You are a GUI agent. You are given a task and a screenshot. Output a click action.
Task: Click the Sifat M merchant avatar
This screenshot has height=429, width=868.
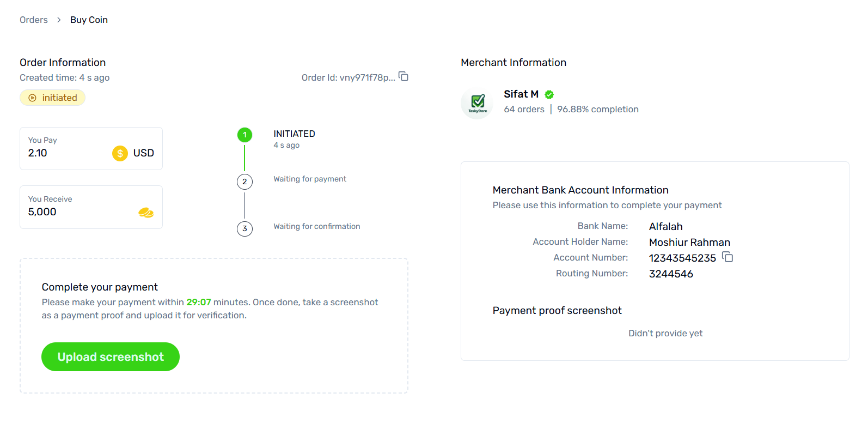point(477,102)
